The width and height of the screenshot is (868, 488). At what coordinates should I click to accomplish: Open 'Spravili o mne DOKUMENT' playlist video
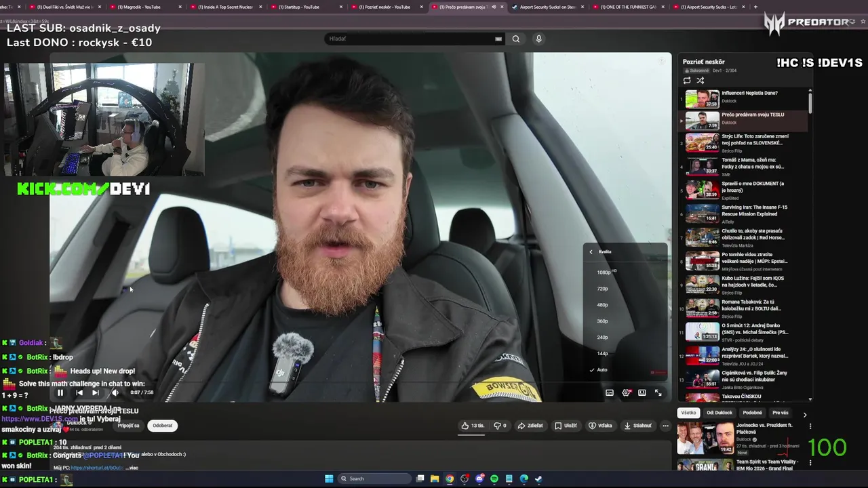(x=744, y=190)
